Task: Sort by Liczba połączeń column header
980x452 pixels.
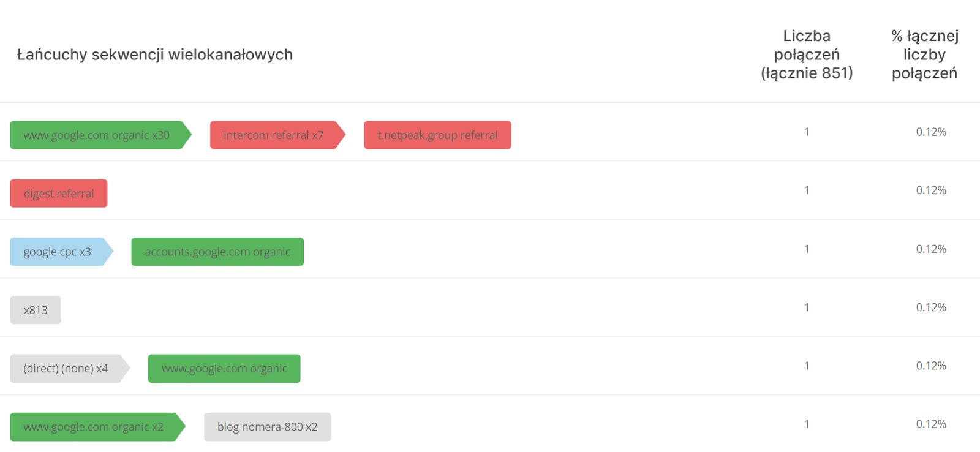Action: pos(807,55)
